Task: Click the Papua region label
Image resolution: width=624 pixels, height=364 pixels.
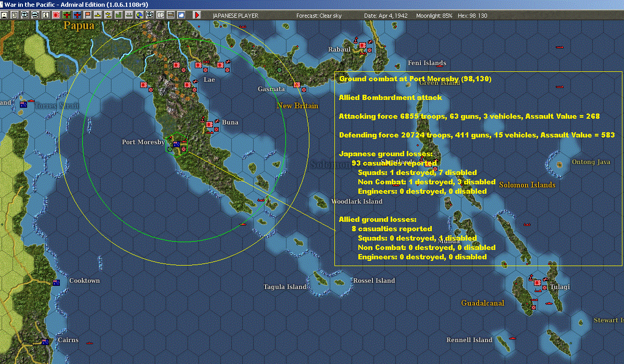Action: [79, 26]
